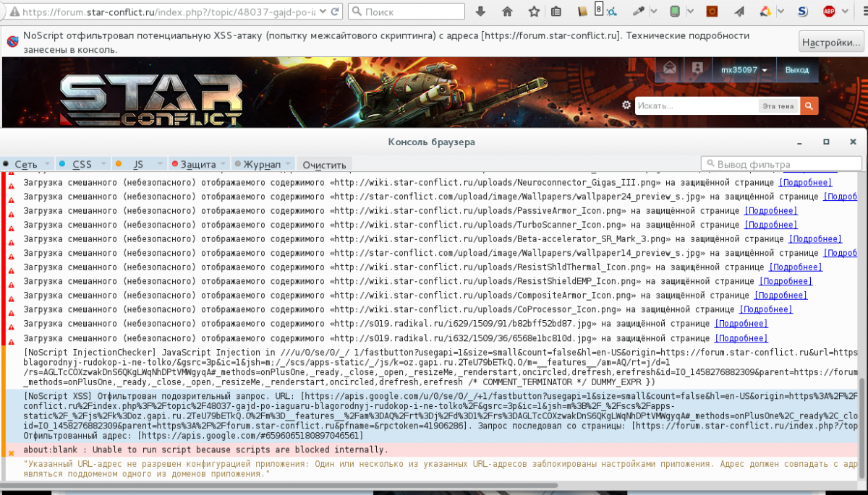Expand the JS filter dropdown arrow

pyautogui.click(x=158, y=164)
